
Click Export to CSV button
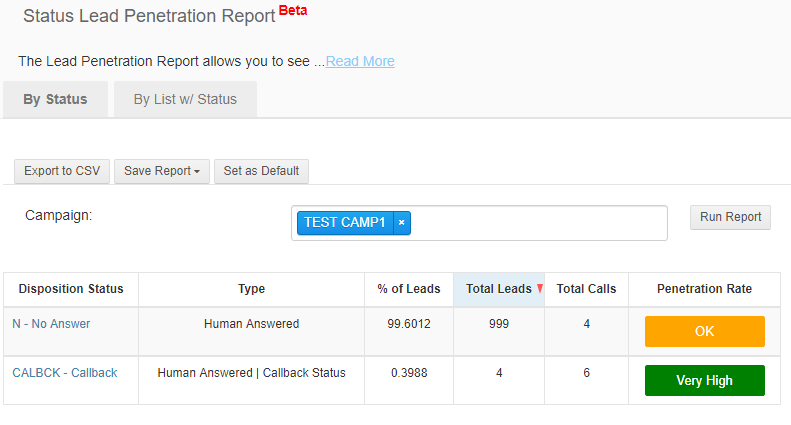pyautogui.click(x=62, y=171)
